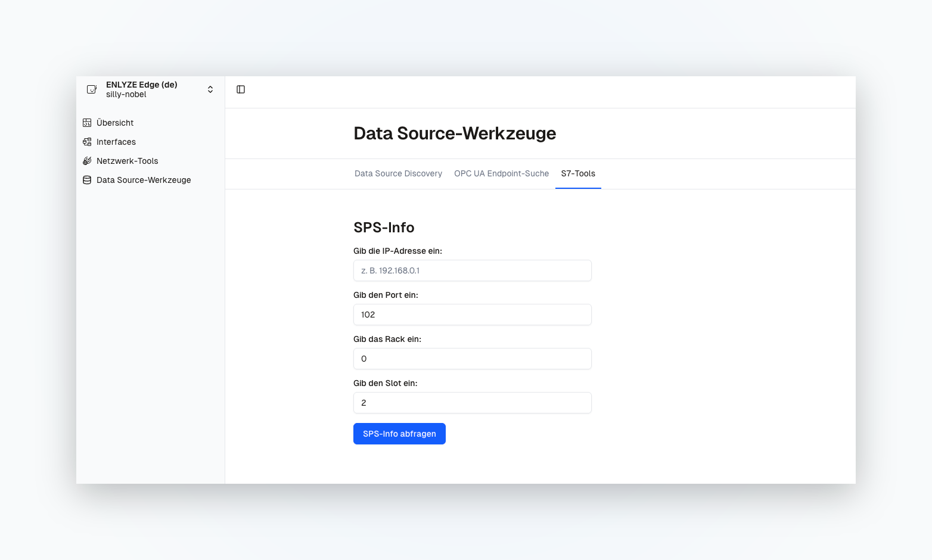The width and height of the screenshot is (932, 560).
Task: Focus the IP-Adresse input field
Action: [473, 270]
